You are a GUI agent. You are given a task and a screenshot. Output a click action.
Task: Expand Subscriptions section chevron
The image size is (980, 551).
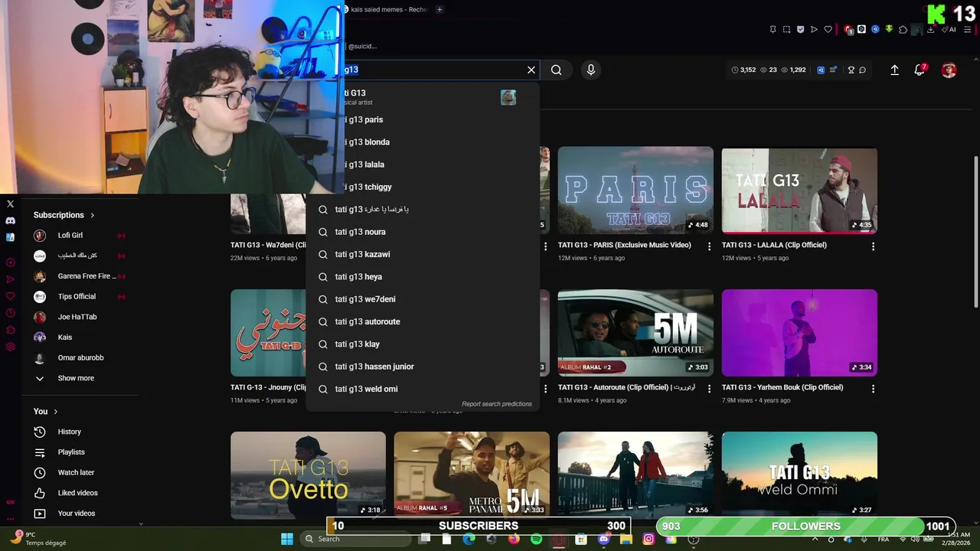point(93,215)
